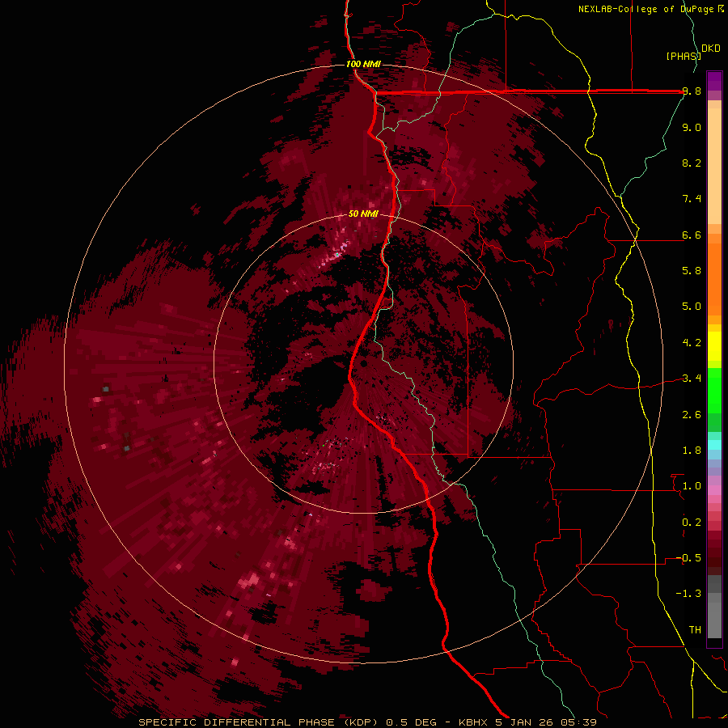This screenshot has height=728, width=728.
Task: Click the 0.2 value on color scale
Action: (692, 523)
